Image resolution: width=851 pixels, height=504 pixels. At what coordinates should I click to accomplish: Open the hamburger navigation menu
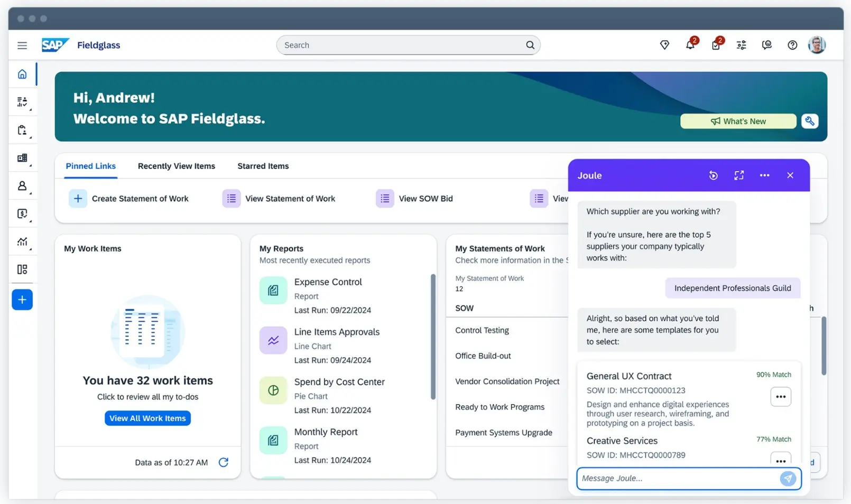(x=22, y=45)
